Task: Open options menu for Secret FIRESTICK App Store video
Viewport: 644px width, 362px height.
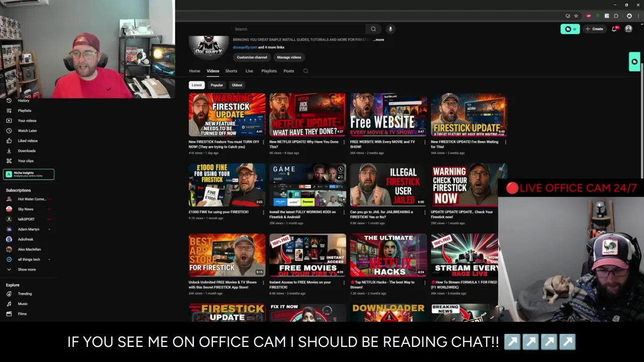Action: (263, 283)
